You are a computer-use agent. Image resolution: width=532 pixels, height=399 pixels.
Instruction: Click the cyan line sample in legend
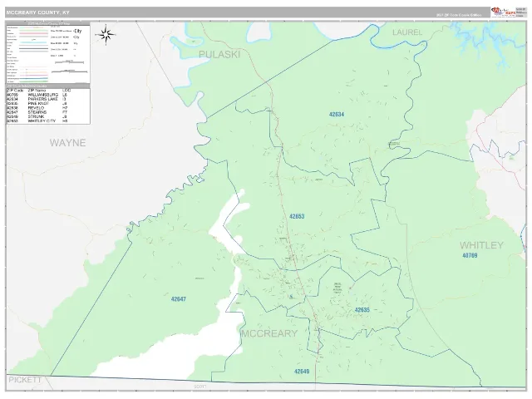tap(33, 42)
